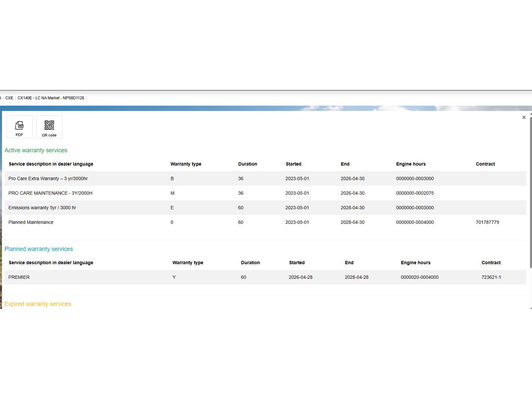Screen dimensions: 532x399
Task: Click the Expired warranty services heading
Action: click(x=38, y=304)
